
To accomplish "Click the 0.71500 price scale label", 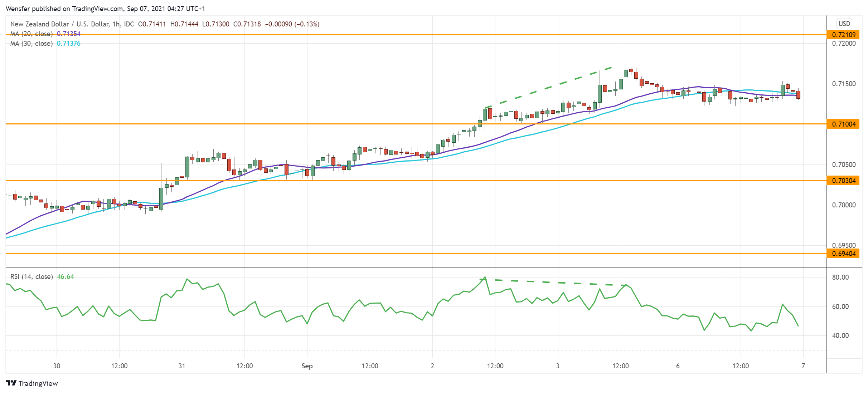I will tap(844, 84).
